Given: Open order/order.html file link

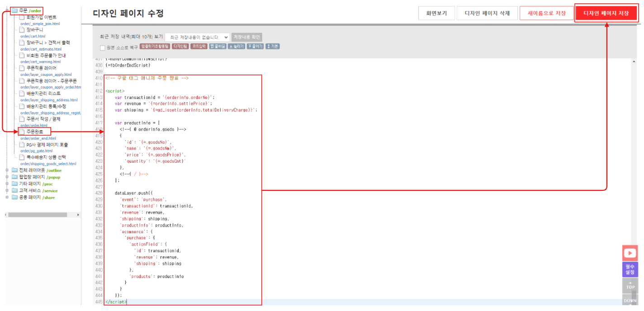Looking at the screenshot, I should point(34,125).
